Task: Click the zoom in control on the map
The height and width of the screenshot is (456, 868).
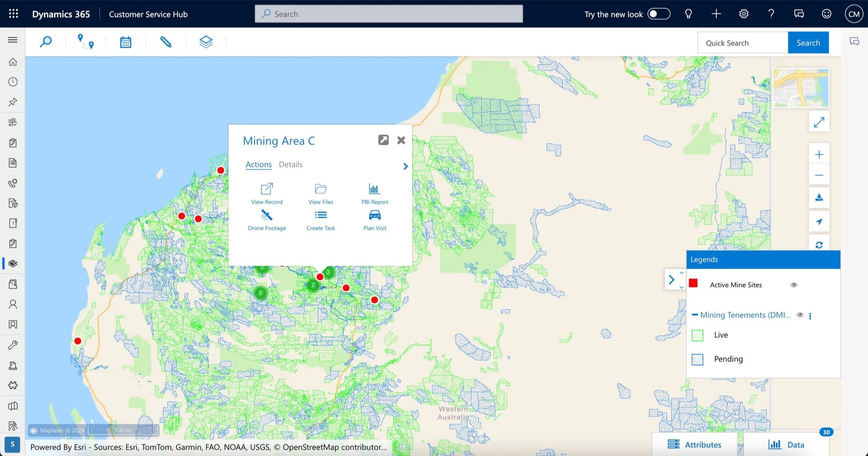Action: (x=819, y=154)
